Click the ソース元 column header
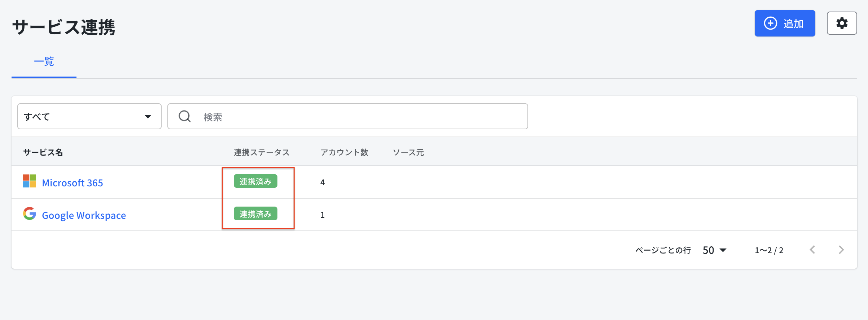The height and width of the screenshot is (320, 868). click(408, 152)
